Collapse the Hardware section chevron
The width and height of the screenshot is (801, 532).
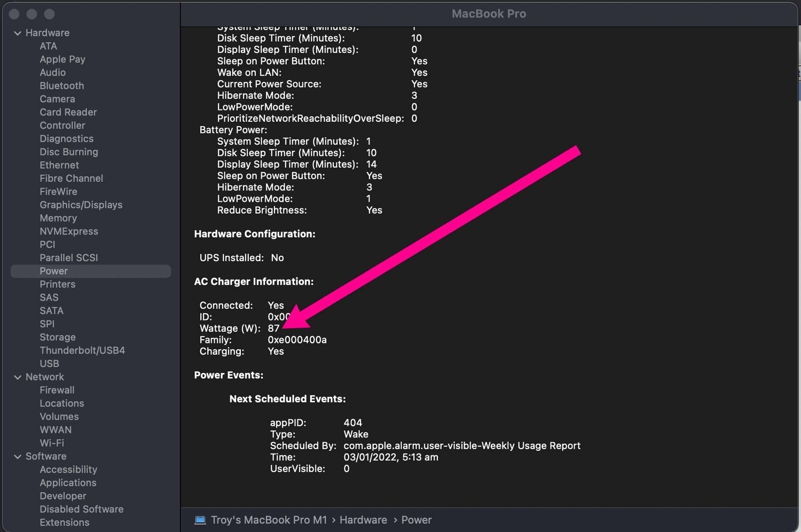(x=18, y=33)
